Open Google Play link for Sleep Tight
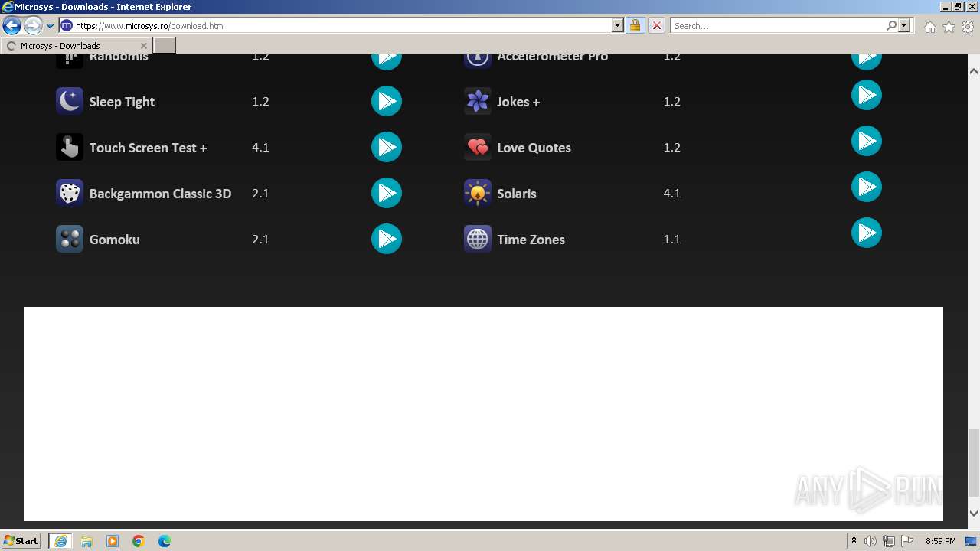 pos(387,101)
